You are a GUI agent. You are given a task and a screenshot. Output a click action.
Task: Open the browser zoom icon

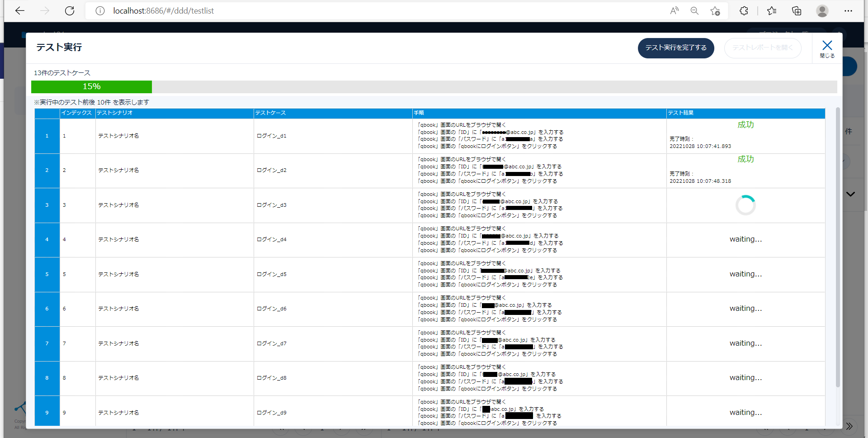(694, 11)
